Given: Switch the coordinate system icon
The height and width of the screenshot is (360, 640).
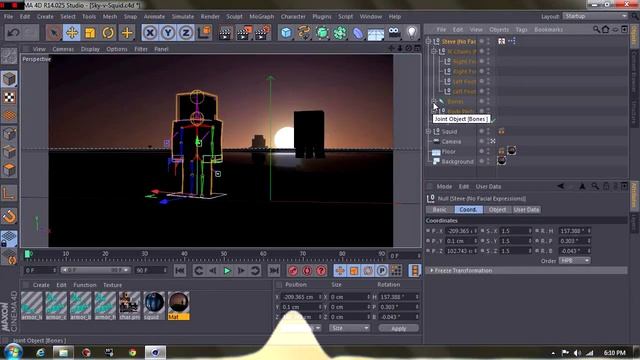Looking at the screenshot, I should point(204,33).
